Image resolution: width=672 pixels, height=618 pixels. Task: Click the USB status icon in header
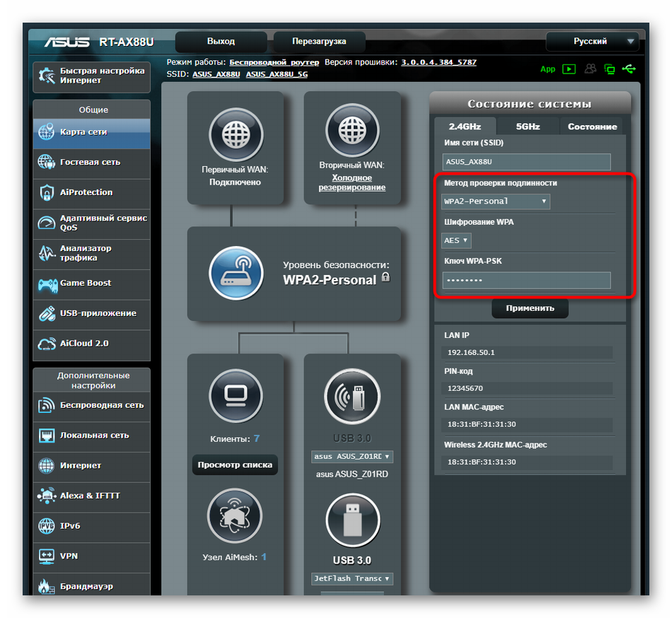pyautogui.click(x=629, y=69)
